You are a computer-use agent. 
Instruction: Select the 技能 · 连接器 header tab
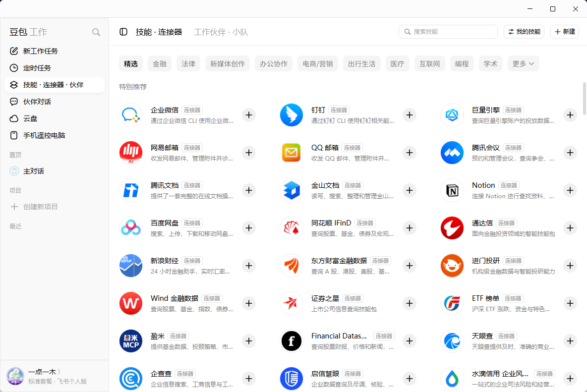[159, 32]
